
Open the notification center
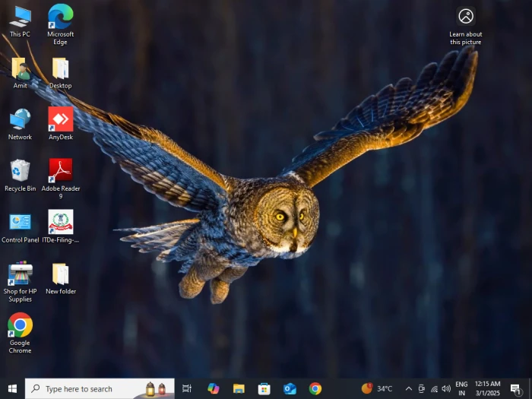[x=515, y=388]
